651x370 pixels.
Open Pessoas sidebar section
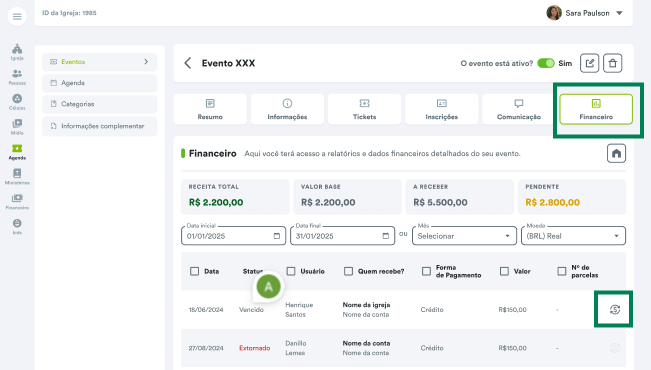point(17,77)
